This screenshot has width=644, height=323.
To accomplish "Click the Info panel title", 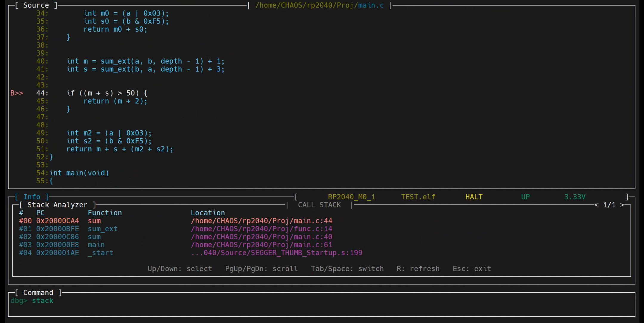I will click(x=32, y=197).
